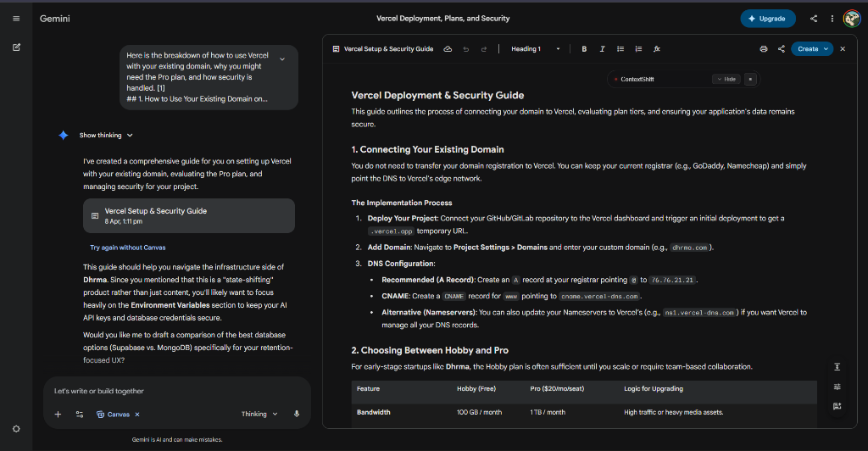Click the Gemini sparkle icon beside Show thinking
The height and width of the screenshot is (451, 868).
(x=63, y=135)
